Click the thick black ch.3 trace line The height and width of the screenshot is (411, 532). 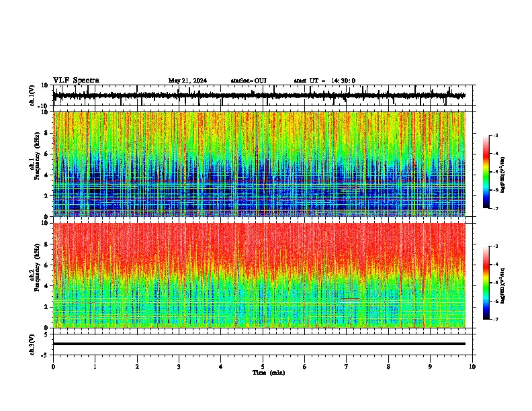(259, 344)
